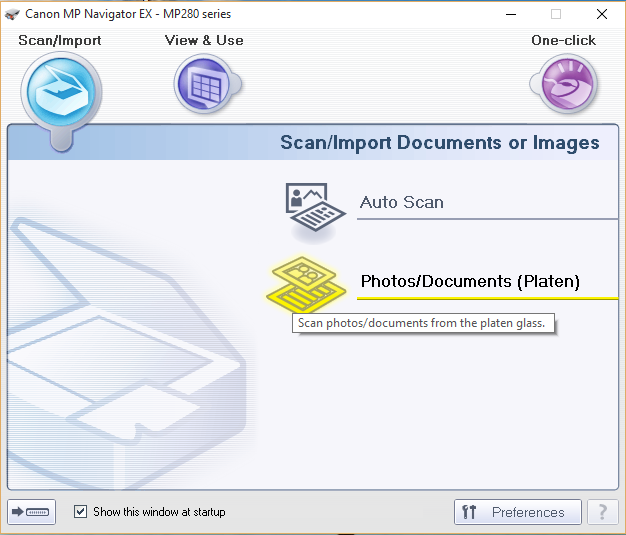This screenshot has width=626, height=535.
Task: Choose Auto Scan option
Action: click(402, 202)
